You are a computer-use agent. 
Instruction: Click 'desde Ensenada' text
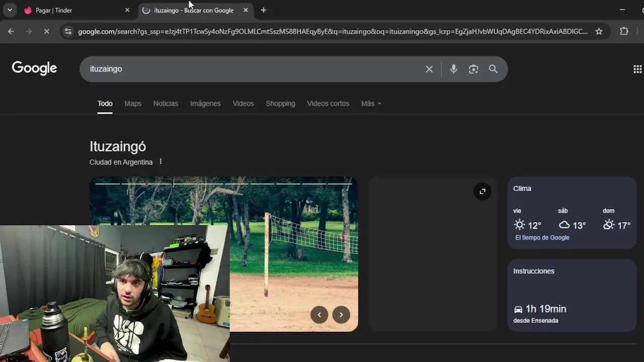pos(536,320)
